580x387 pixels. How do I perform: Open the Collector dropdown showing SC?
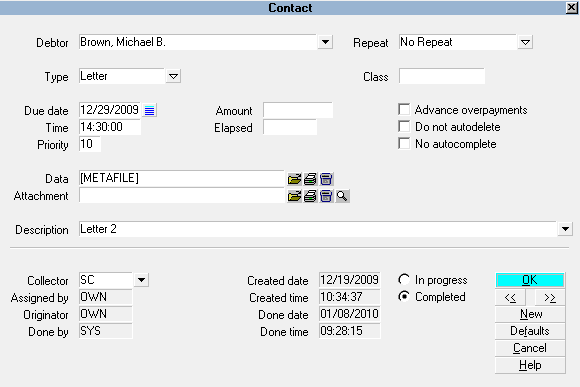click(141, 280)
